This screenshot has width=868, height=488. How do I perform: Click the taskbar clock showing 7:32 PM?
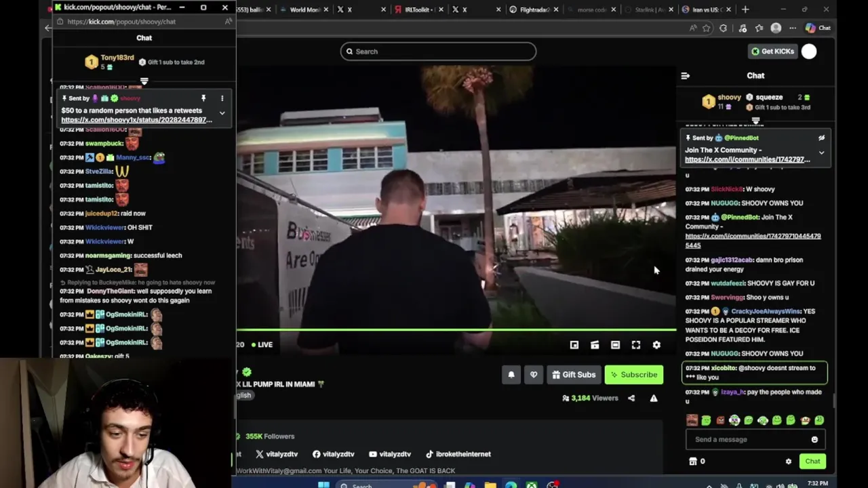coord(817,484)
